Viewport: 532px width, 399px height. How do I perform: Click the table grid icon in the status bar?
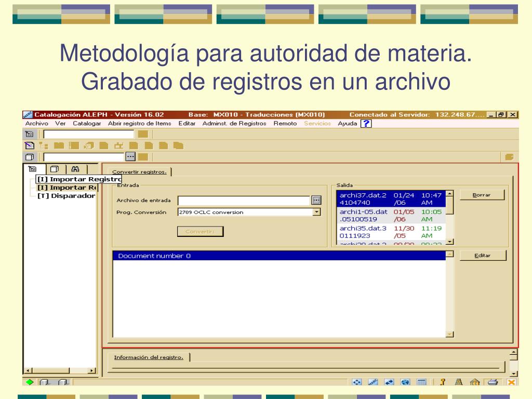[x=421, y=382]
